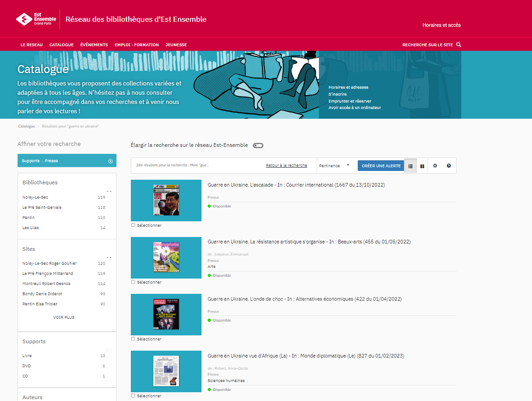Tick Sélectionner for Courrier international result
Image resolution: width=532 pixels, height=401 pixels.
(x=133, y=225)
